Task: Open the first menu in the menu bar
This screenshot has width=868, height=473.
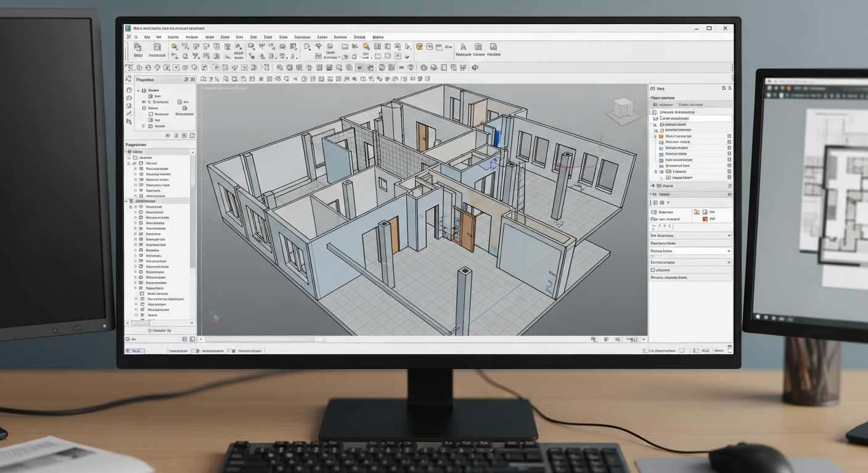Action: [x=135, y=37]
